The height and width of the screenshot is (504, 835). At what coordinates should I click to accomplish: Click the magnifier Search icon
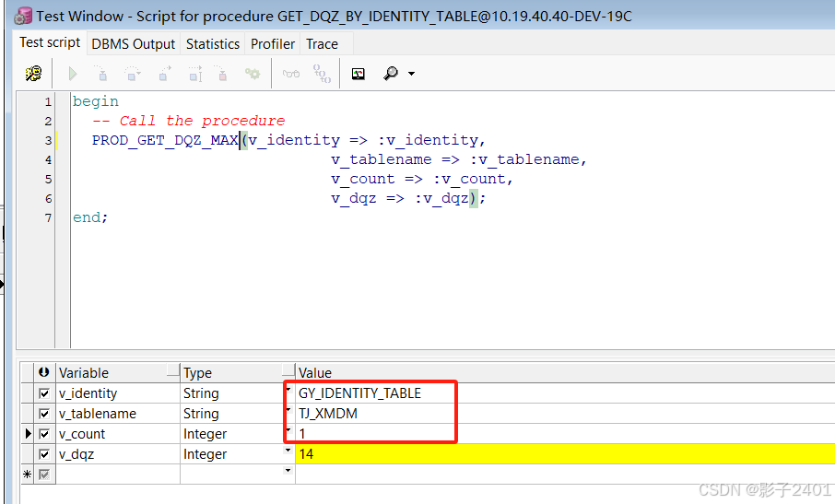[x=391, y=74]
